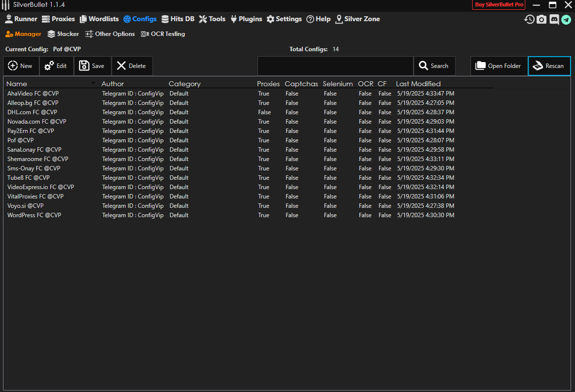Sort by OCR column header

(x=366, y=84)
